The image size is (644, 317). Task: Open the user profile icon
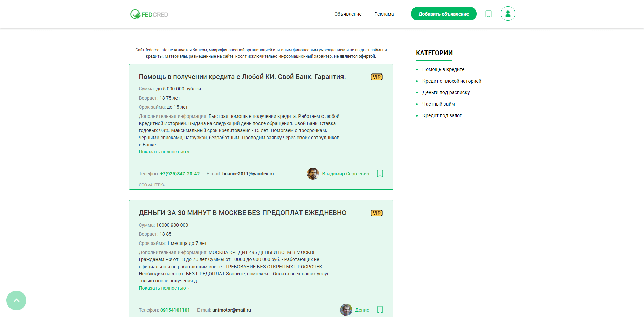[507, 14]
